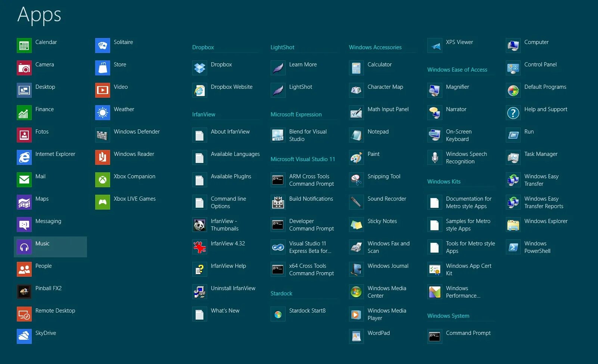Select the Desktop tile icon

pyautogui.click(x=24, y=90)
